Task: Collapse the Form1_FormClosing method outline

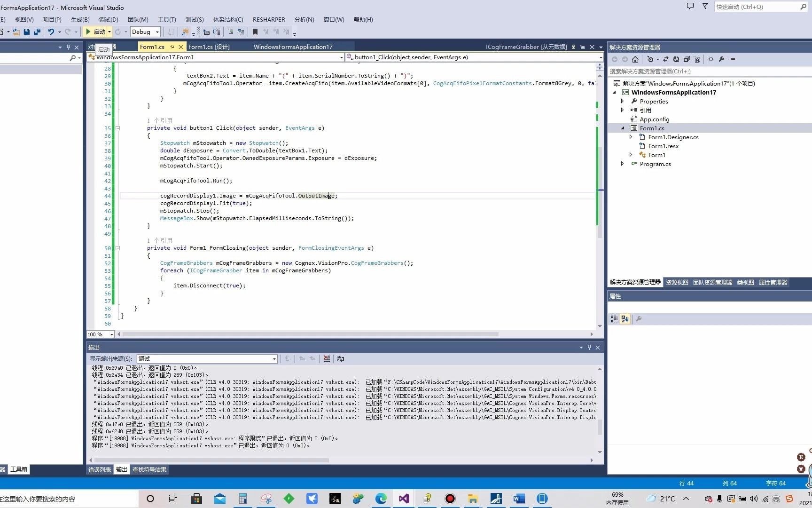Action: click(118, 248)
